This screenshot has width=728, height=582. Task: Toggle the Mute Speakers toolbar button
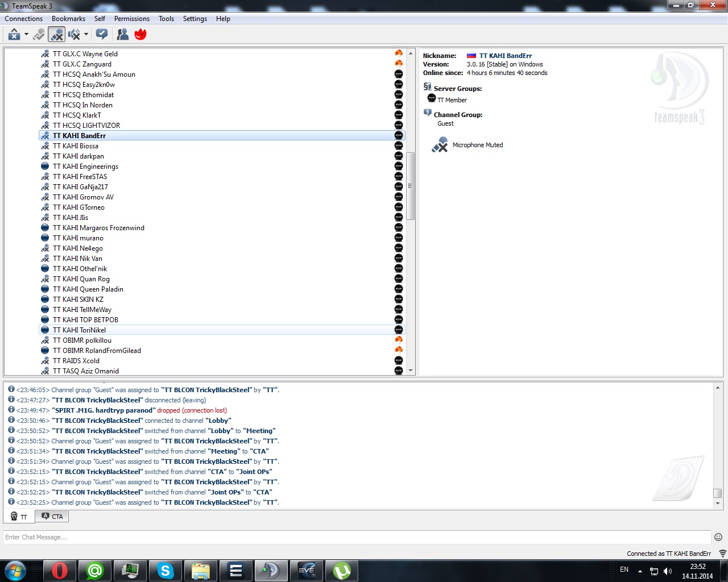(x=74, y=35)
